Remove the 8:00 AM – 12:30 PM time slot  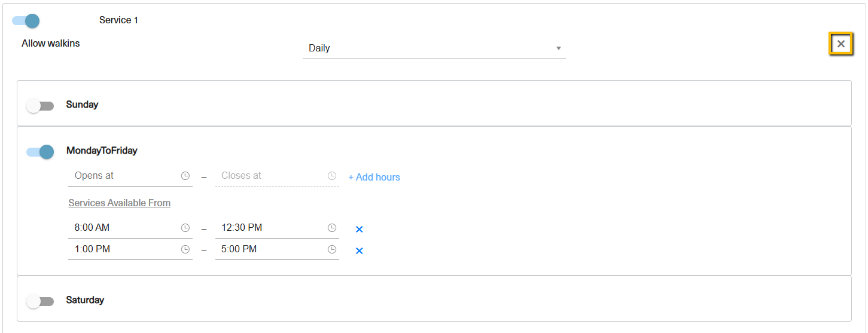360,229
